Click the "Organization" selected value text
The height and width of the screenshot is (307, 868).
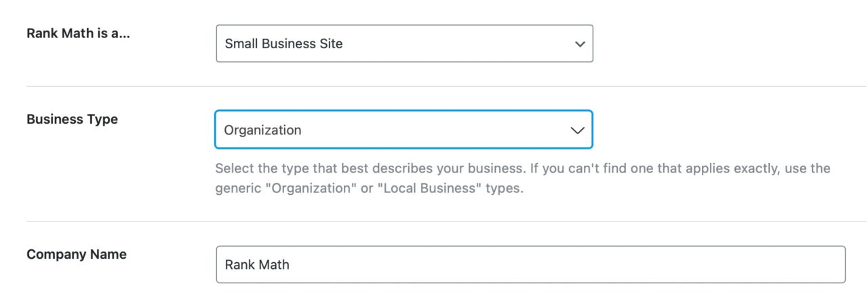[x=262, y=130]
